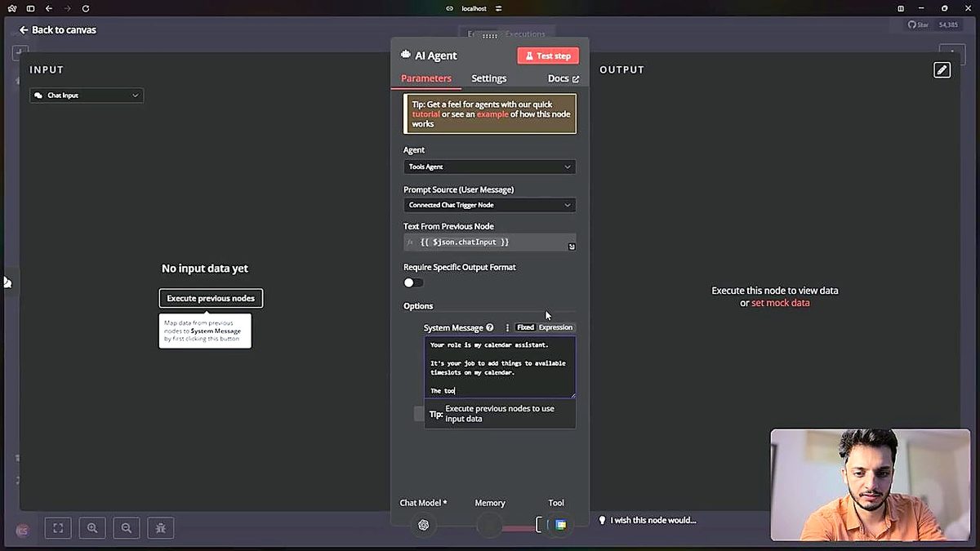The image size is (980, 551).
Task: Open expression editor for Text From Previous Node
Action: click(x=572, y=247)
